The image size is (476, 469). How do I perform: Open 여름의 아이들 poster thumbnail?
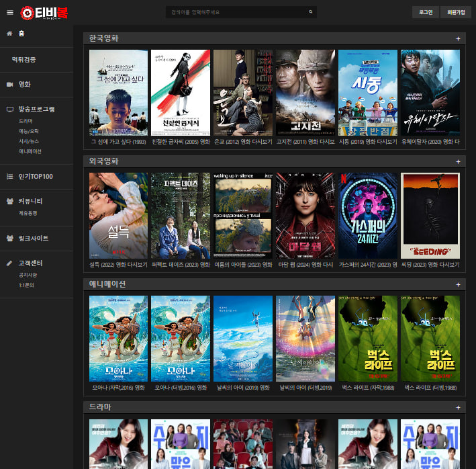coord(243,216)
